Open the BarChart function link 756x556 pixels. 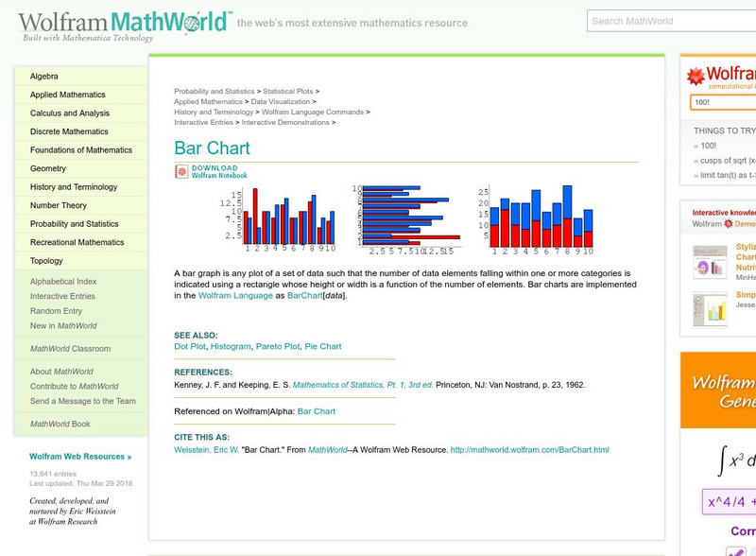(304, 295)
